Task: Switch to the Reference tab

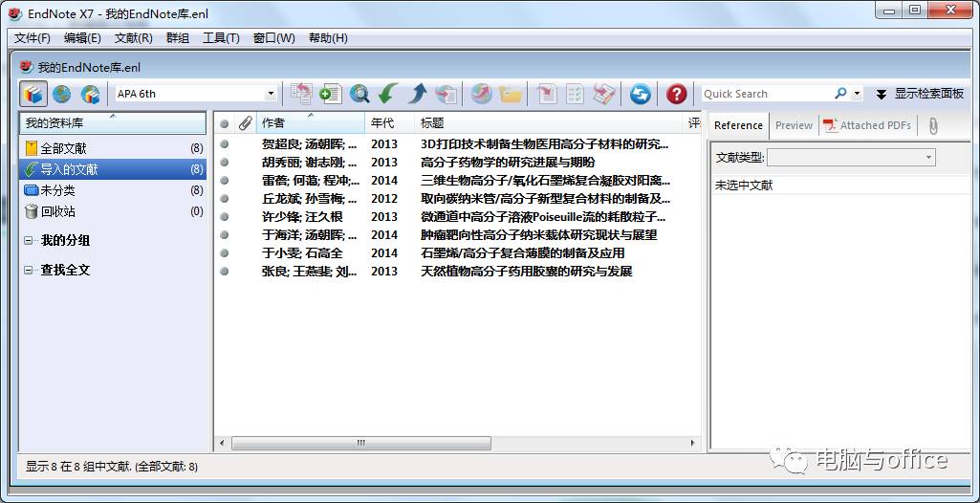Action: tap(738, 125)
